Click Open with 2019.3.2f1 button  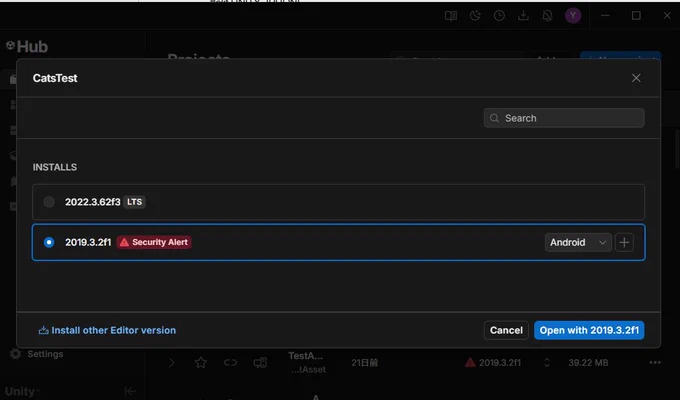pyautogui.click(x=589, y=330)
